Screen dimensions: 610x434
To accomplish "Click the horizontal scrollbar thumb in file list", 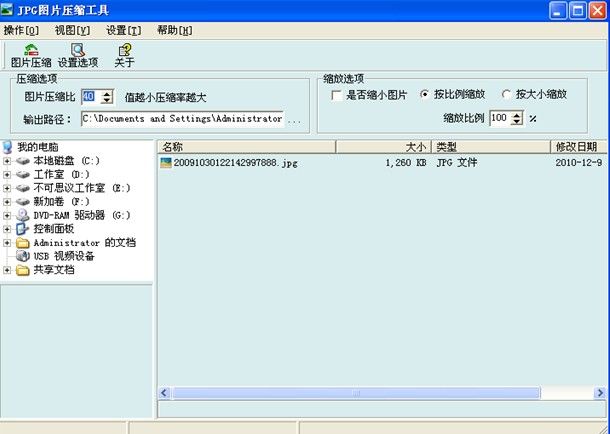I will [356, 393].
